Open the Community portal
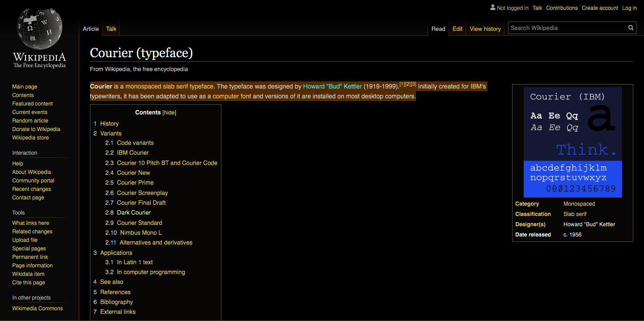Viewport: 644px width, 321px height. pos(33,181)
